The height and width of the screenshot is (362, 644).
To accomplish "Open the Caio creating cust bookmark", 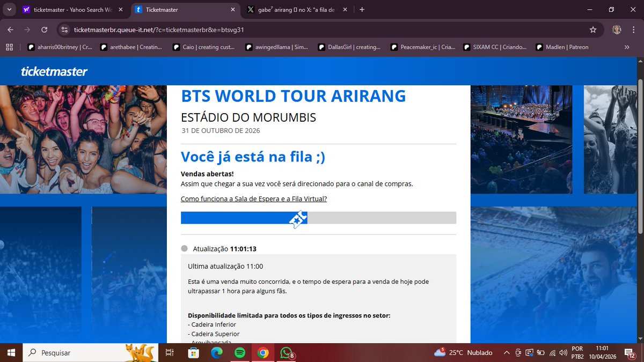I will [x=203, y=47].
